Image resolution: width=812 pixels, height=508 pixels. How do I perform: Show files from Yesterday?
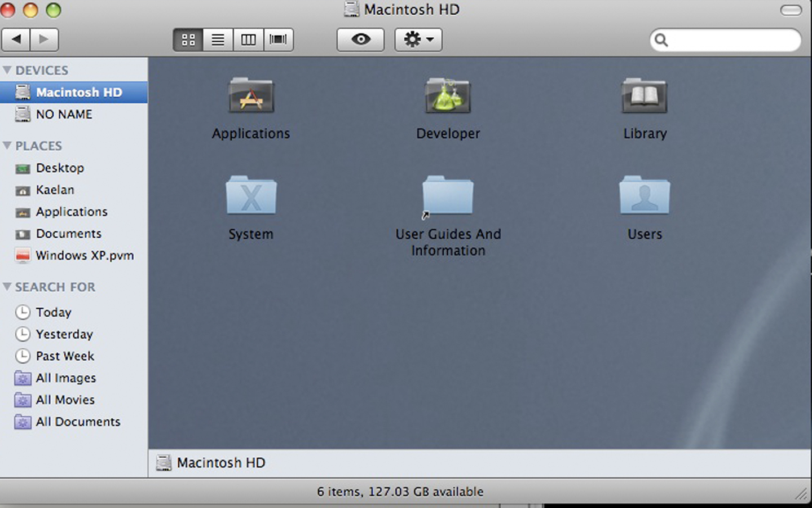click(x=74, y=334)
